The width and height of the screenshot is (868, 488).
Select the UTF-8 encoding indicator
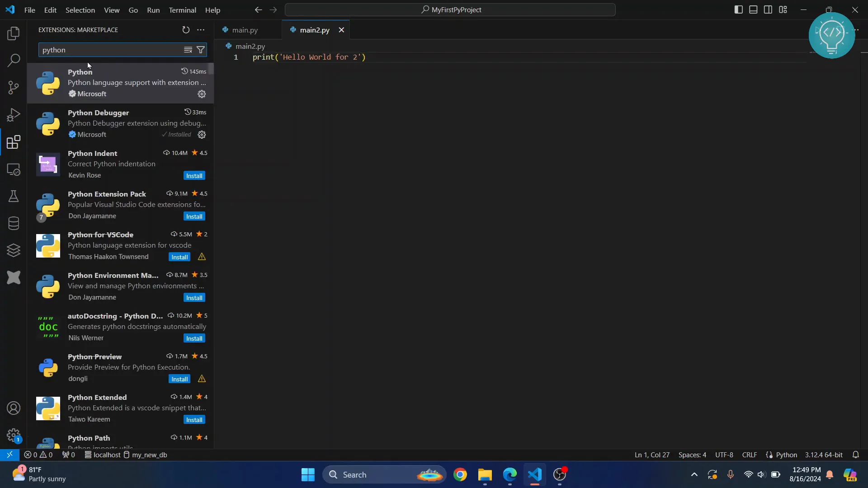coord(724,455)
